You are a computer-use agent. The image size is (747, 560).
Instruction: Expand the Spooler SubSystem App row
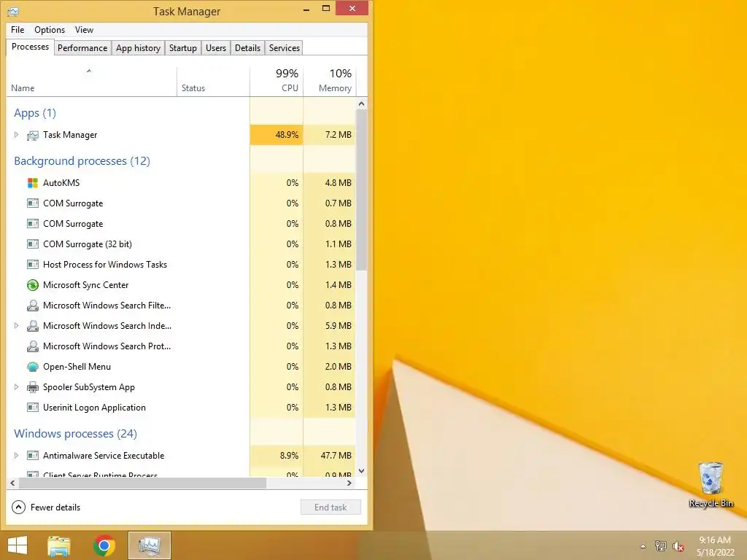point(16,387)
